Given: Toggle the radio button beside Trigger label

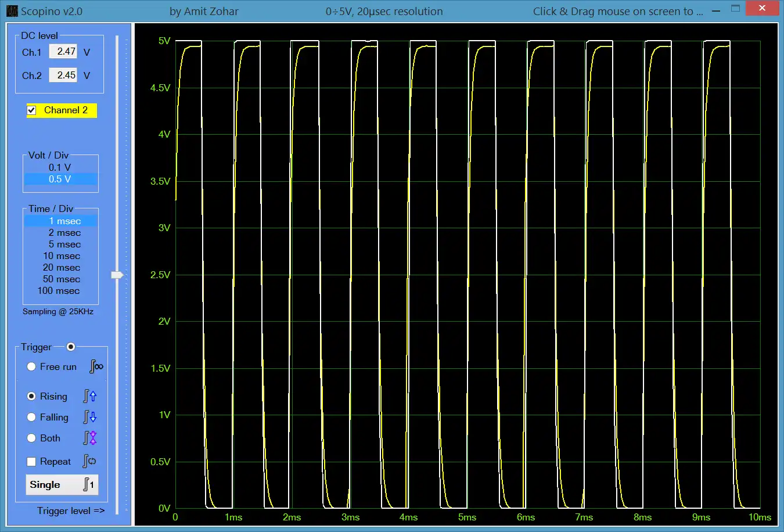Looking at the screenshot, I should tap(71, 347).
